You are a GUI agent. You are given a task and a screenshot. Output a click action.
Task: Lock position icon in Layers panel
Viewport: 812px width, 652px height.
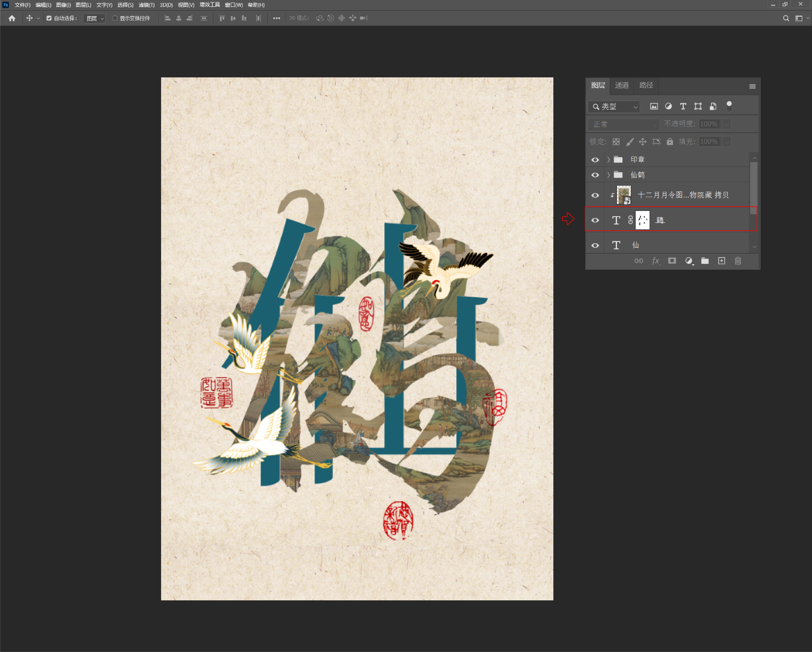point(643,142)
